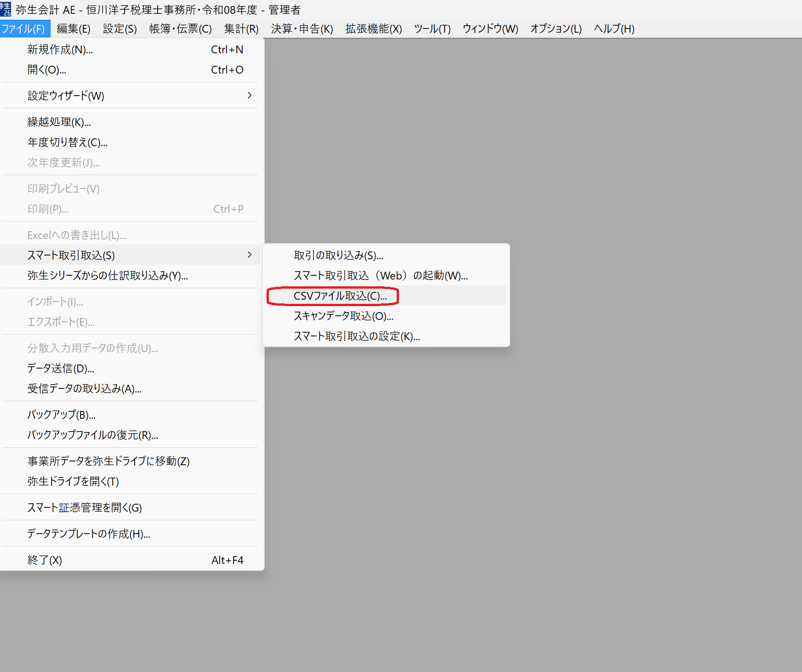This screenshot has height=672, width=802.
Task: Click the Yayoi Kaikei app icon in title bar
Action: (x=6, y=9)
